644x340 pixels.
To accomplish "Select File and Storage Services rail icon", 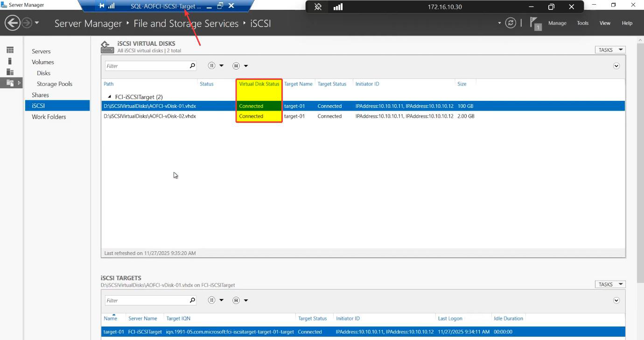I will point(10,83).
